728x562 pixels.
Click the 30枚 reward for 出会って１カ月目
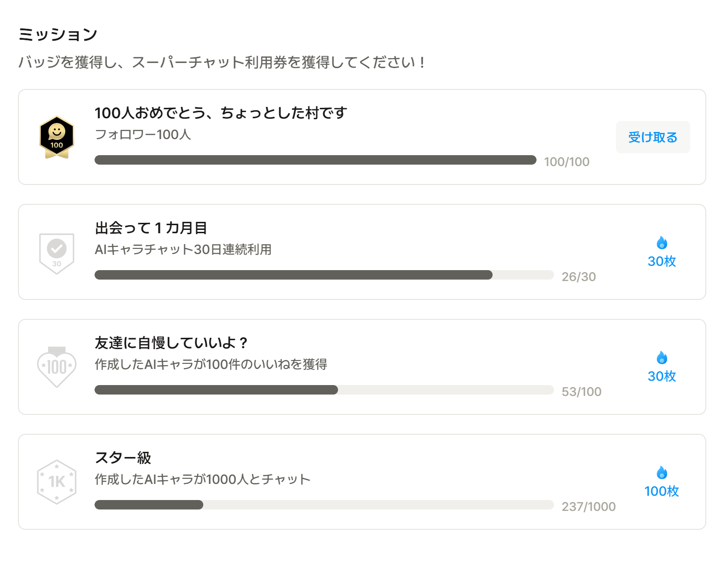[662, 261]
